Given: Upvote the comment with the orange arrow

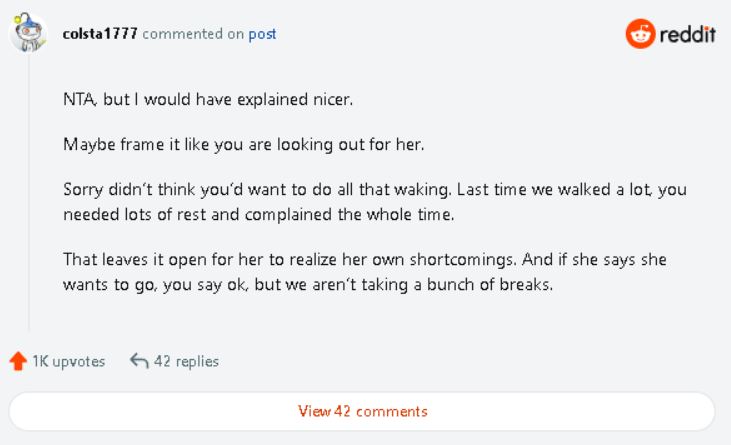Looking at the screenshot, I should [17, 361].
